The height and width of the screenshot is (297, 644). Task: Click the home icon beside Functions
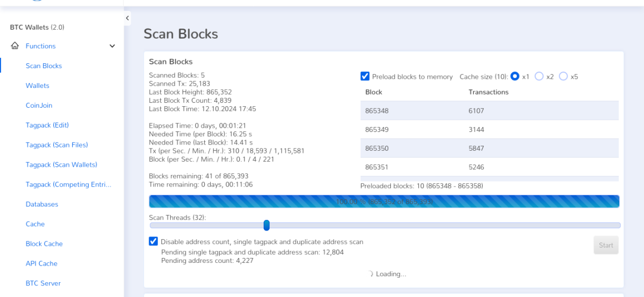[x=15, y=46]
